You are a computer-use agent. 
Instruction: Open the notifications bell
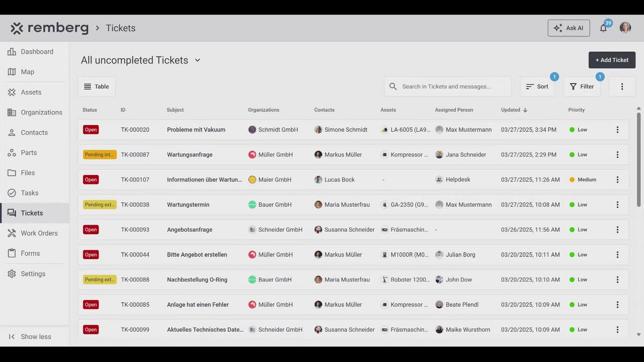[x=603, y=28]
